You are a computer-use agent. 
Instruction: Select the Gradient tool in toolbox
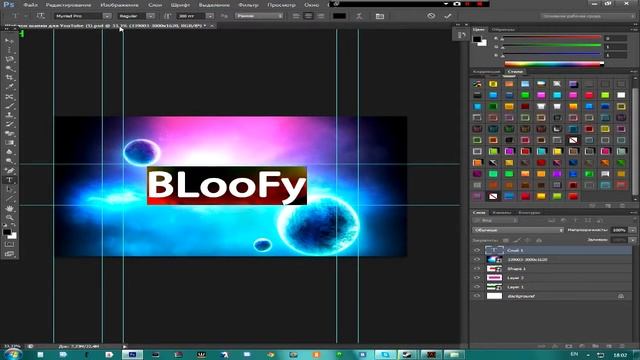(9, 143)
